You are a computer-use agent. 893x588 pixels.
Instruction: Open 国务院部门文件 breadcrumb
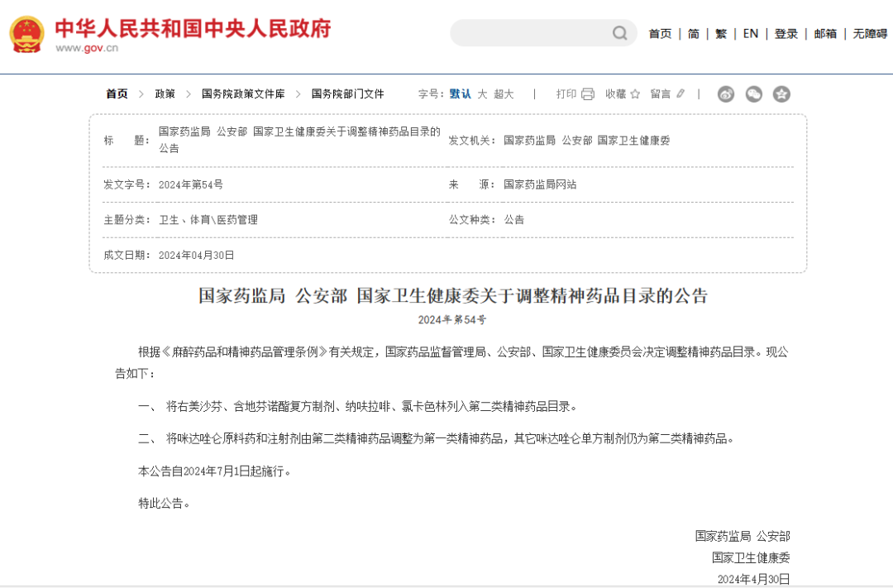347,94
